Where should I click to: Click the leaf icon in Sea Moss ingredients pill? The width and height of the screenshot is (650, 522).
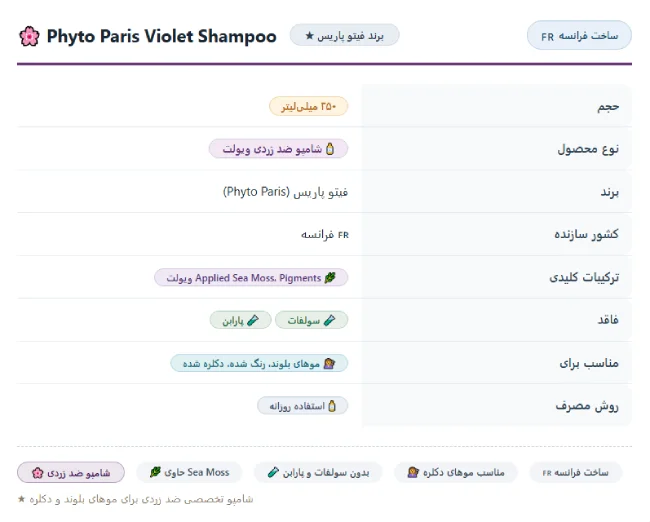pyautogui.click(x=330, y=278)
